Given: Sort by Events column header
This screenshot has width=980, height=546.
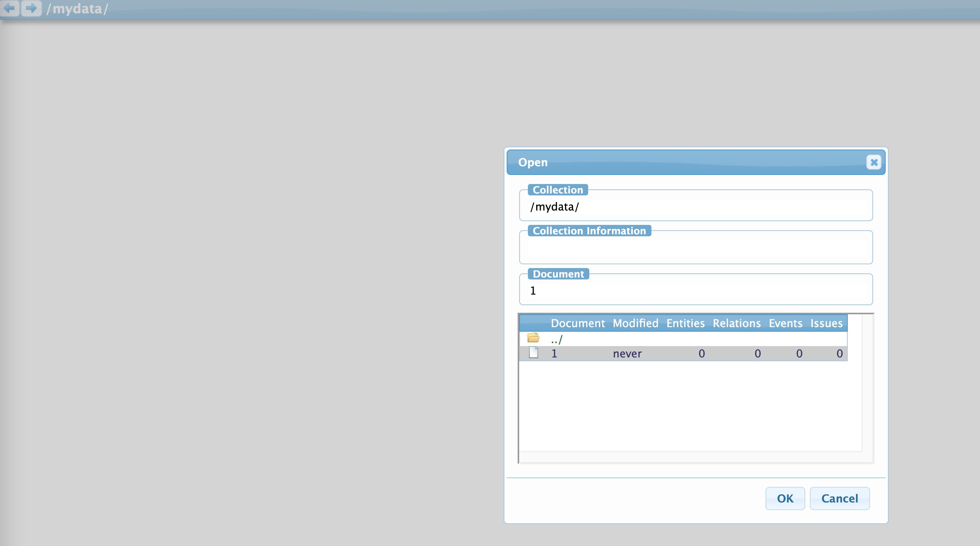Looking at the screenshot, I should click(785, 323).
